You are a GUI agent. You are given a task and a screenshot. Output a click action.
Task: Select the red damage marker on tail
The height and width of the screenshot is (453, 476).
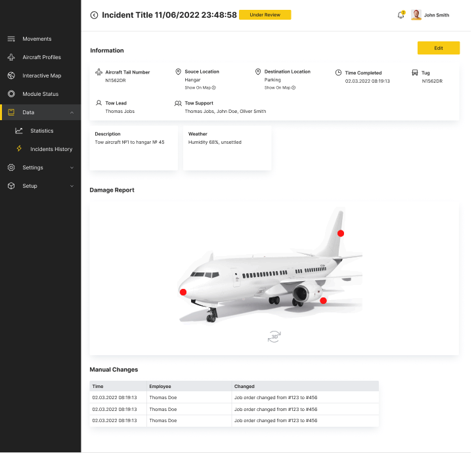coord(340,233)
